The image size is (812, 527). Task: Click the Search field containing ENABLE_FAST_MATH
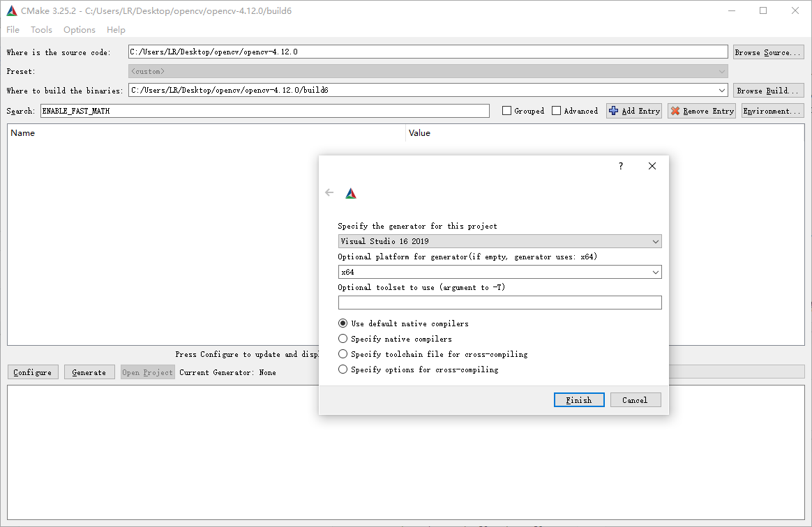pyautogui.click(x=264, y=111)
